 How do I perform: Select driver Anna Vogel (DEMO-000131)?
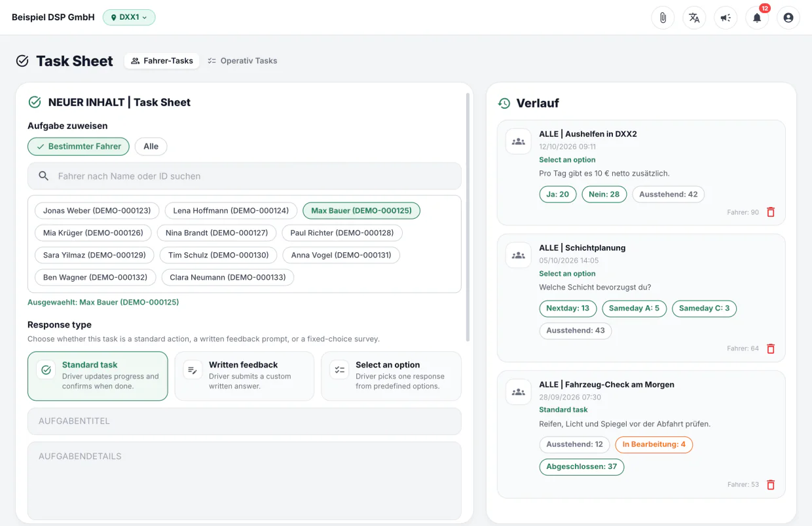[341, 255]
